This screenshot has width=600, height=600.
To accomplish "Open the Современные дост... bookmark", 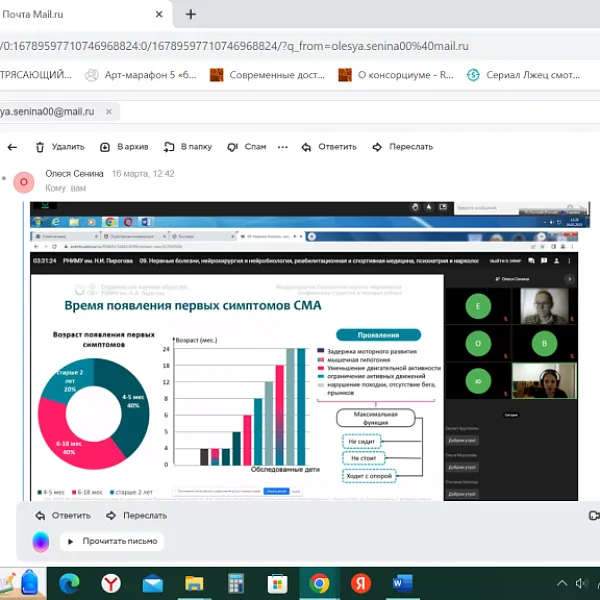I will pos(267,75).
